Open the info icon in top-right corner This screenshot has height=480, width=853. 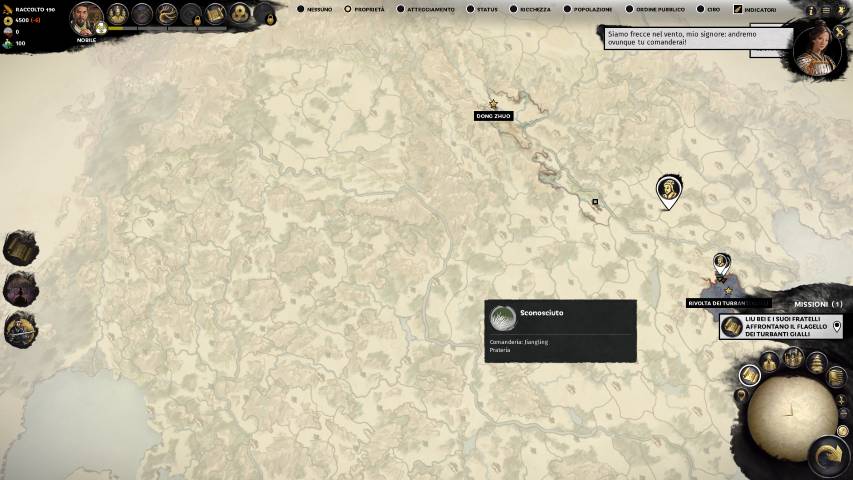pos(811,10)
